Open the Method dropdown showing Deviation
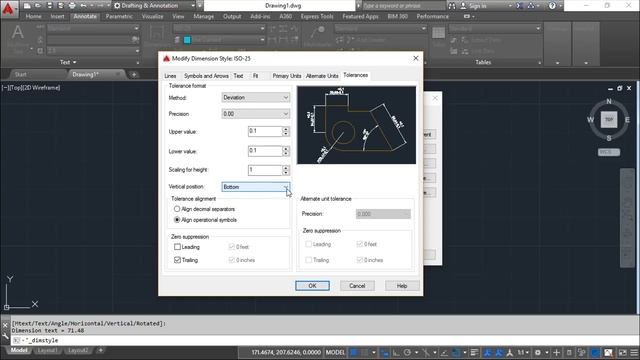This screenshot has height=360, width=640. (256, 98)
